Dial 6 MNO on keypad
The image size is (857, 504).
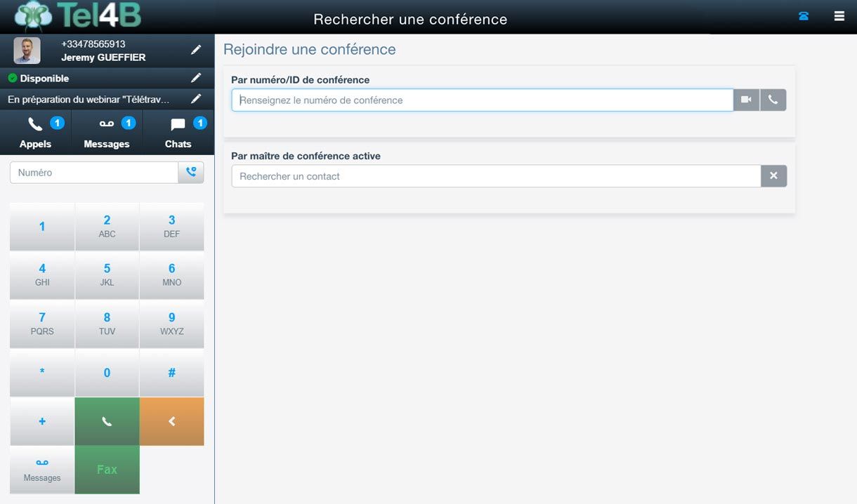(x=172, y=275)
